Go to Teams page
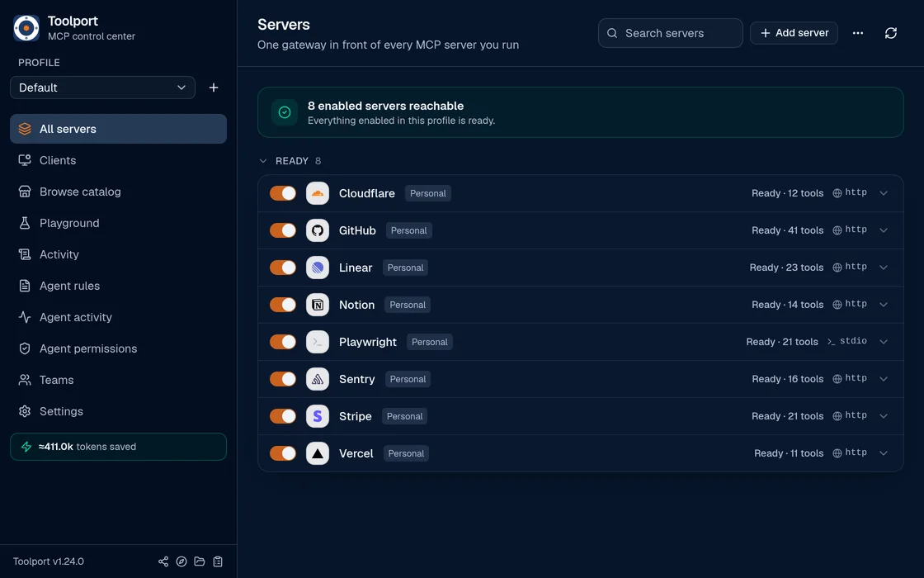The height and width of the screenshot is (578, 924). [x=119, y=380]
